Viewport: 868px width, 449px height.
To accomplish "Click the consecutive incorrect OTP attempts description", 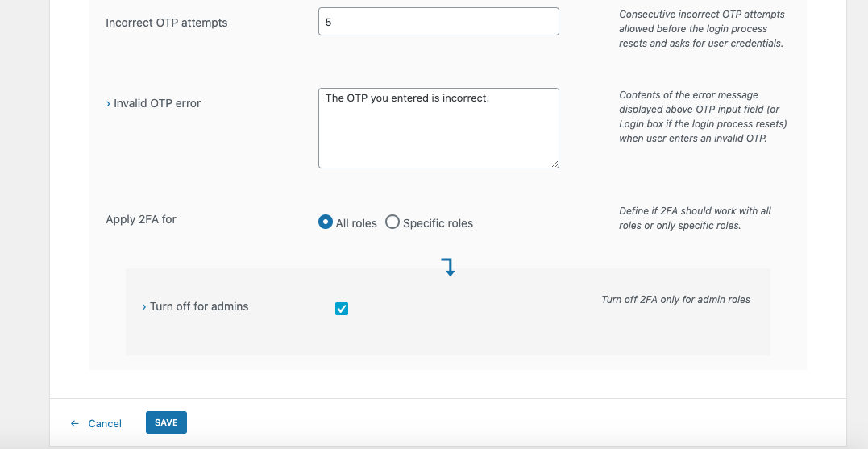I will (x=701, y=29).
